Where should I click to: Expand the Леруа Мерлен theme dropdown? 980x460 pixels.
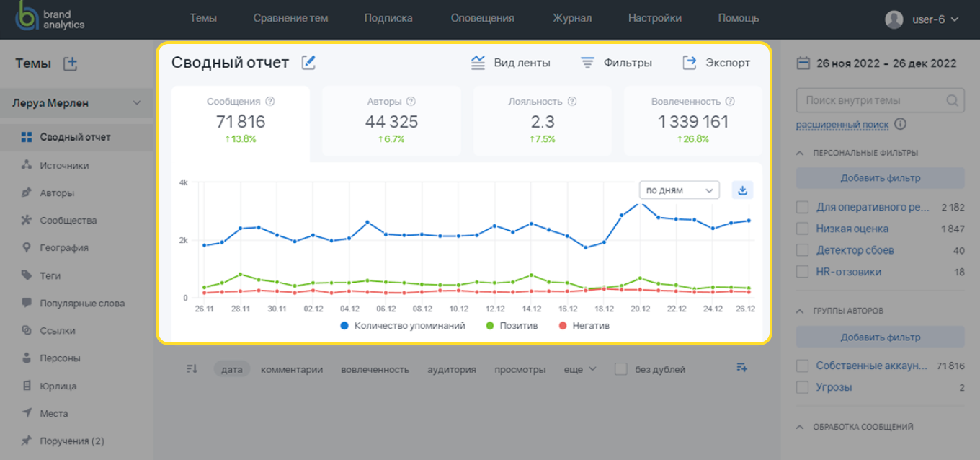[137, 103]
